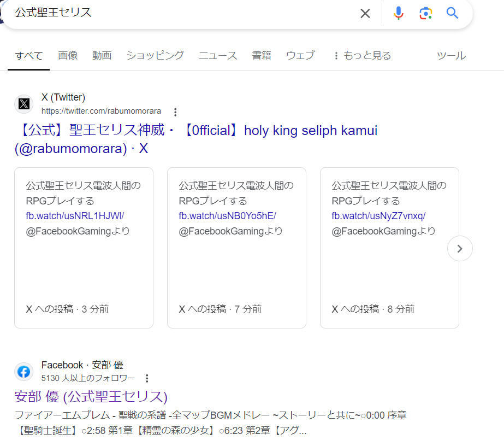Open X (Twitter) favicon of first result
504x440 pixels.
tap(24, 104)
